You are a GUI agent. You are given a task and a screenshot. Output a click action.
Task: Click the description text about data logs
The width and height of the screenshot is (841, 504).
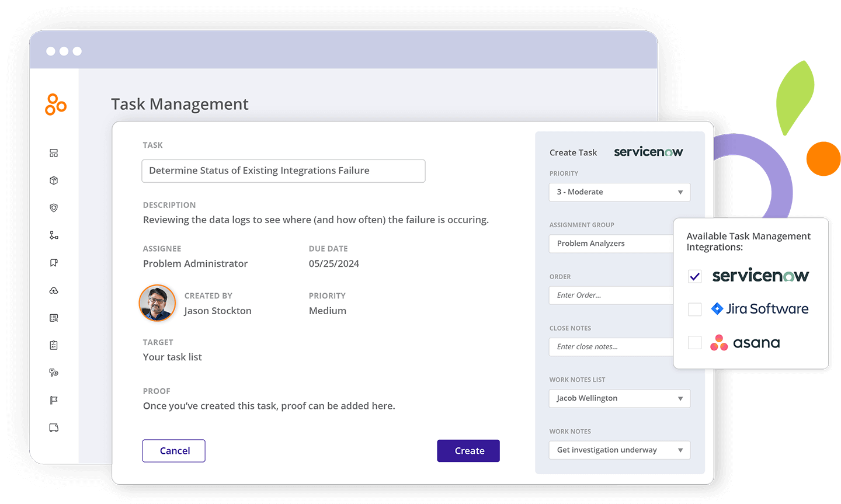click(316, 220)
